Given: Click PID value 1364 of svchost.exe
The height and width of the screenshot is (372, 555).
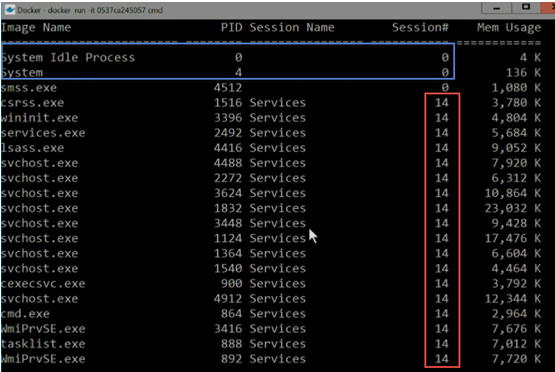Looking at the screenshot, I should (x=228, y=253).
